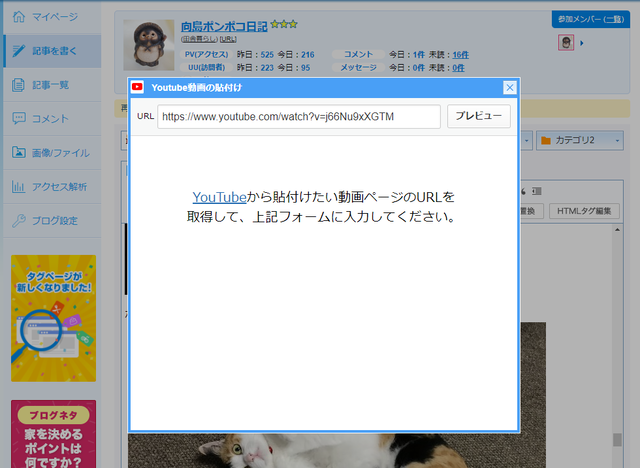640x468 pixels.
Task: Open the 0件 unread messages link
Action: pos(458,68)
